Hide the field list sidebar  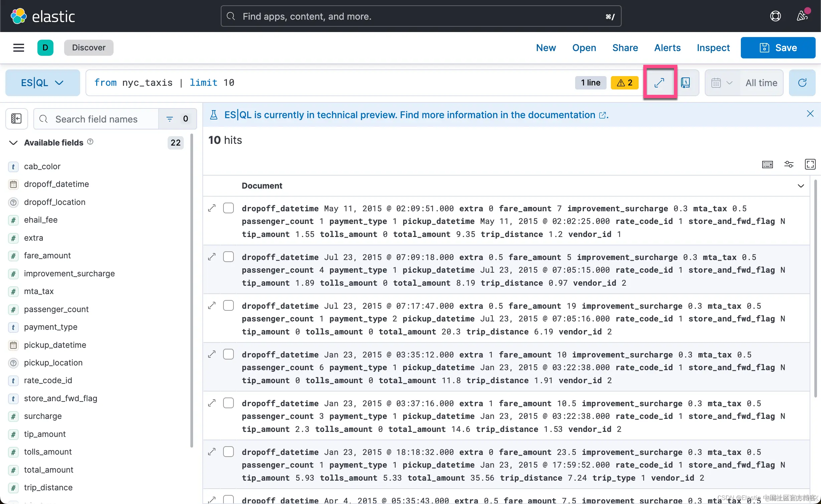point(16,118)
